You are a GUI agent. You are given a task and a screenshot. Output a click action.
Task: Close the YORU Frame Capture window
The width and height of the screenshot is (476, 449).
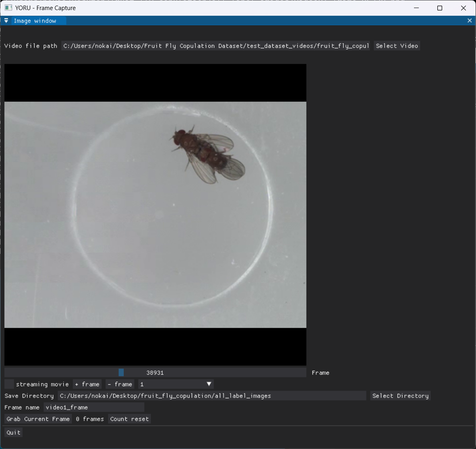coord(463,8)
